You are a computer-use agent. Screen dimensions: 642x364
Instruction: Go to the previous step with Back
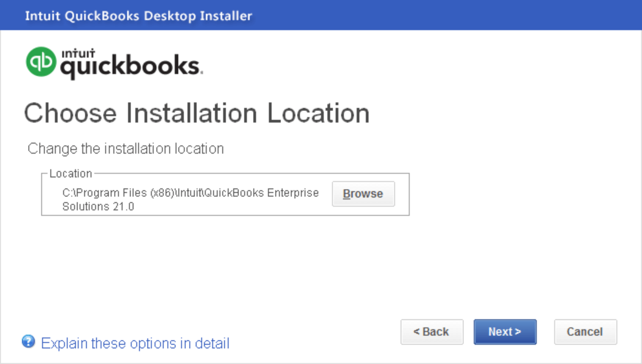point(432,332)
